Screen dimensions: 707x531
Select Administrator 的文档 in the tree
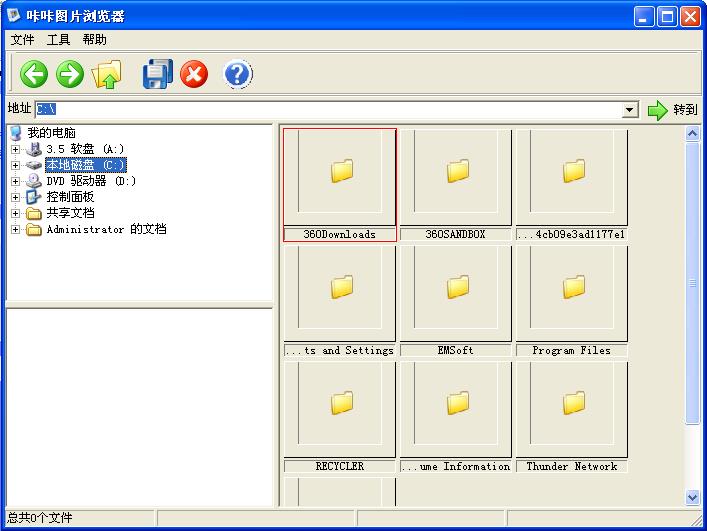tap(106, 229)
